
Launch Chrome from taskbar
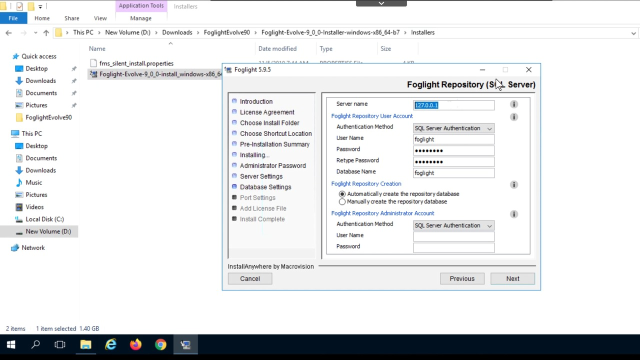pos(160,345)
